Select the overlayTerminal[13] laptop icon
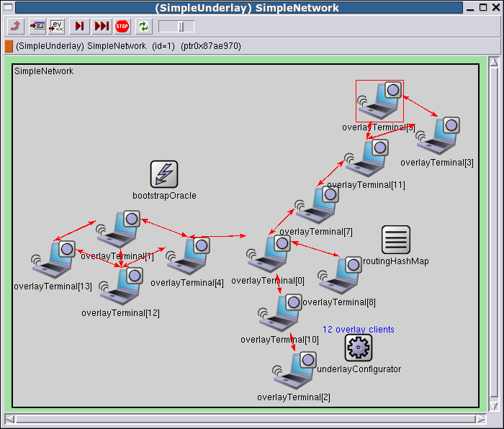This screenshot has height=429, width=504. point(53,260)
